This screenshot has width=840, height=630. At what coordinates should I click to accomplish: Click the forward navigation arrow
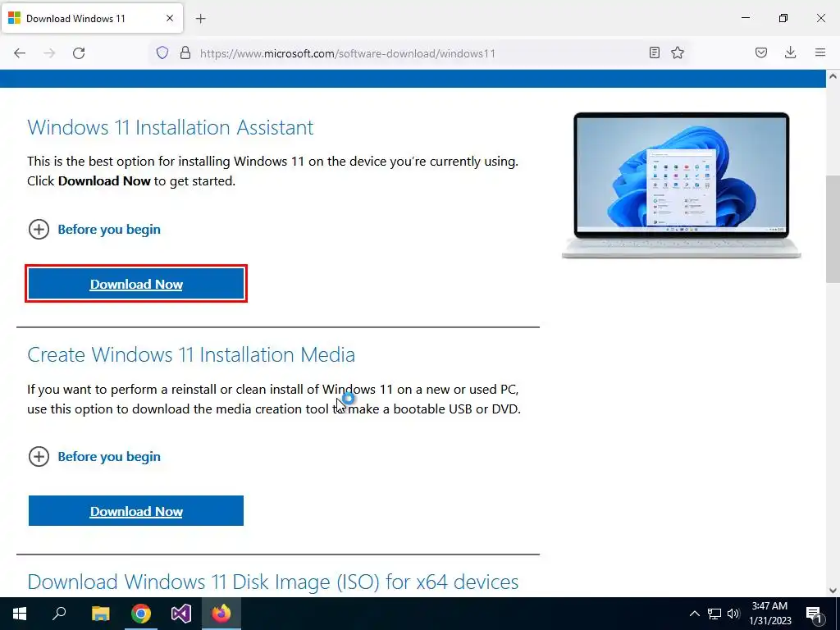click(x=49, y=53)
